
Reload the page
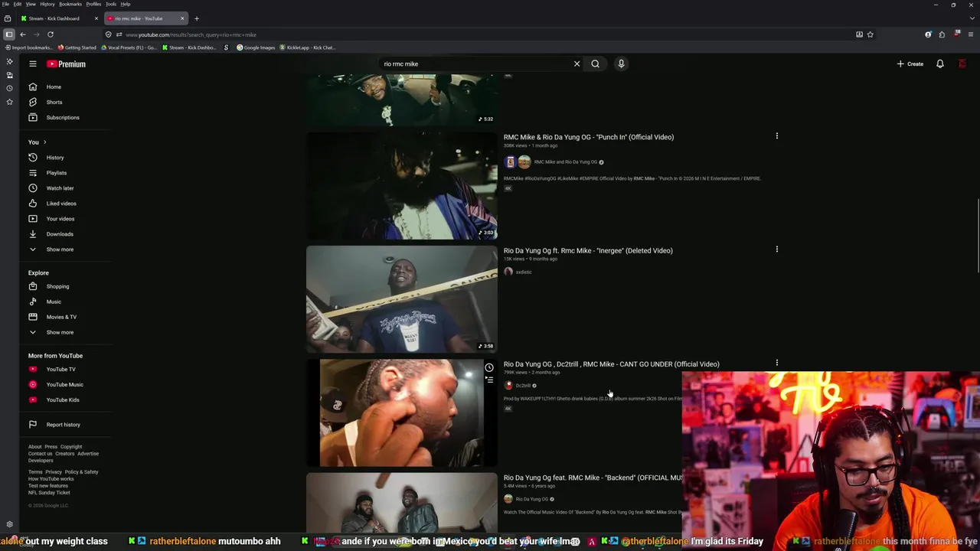tap(51, 34)
